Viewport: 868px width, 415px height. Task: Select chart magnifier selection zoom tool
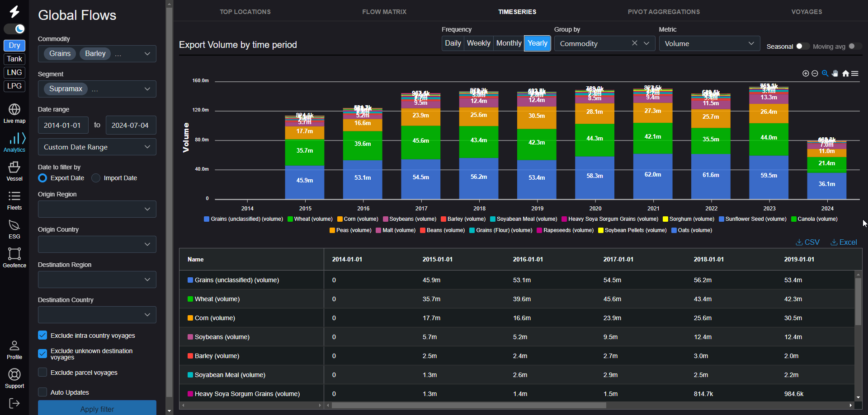825,74
